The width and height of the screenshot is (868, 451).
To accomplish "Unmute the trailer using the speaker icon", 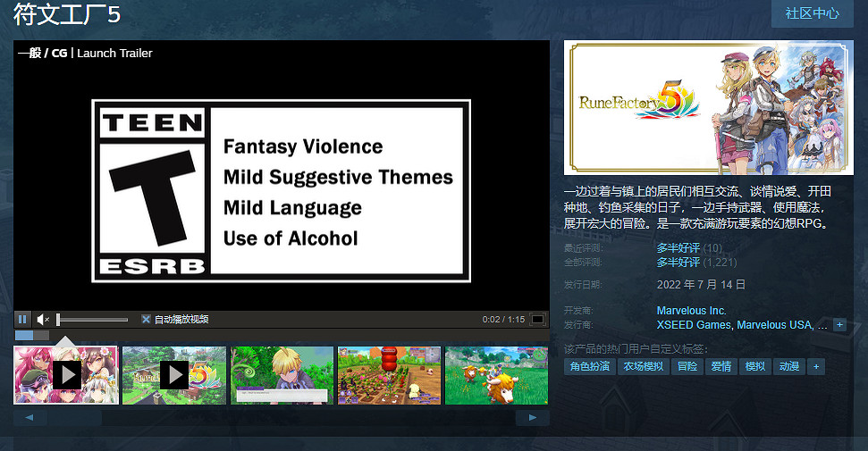I will pyautogui.click(x=43, y=319).
